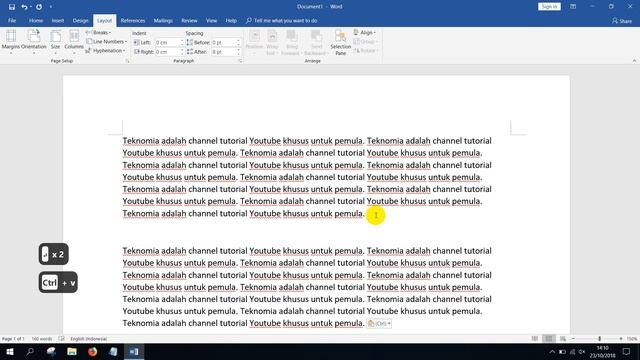Switch to the Insert tab

58,20
